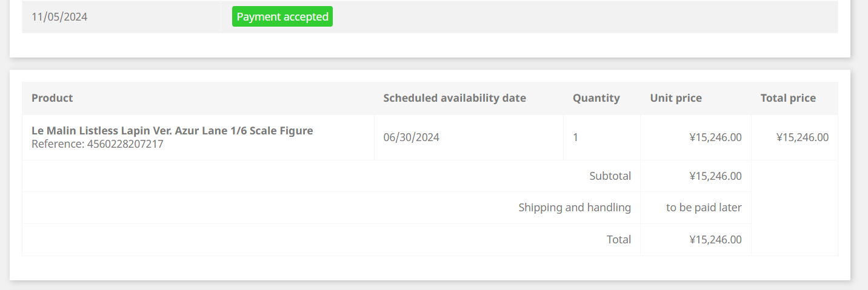Click the availability date 06/30/2024
This screenshot has width=868, height=290.
[x=412, y=137]
